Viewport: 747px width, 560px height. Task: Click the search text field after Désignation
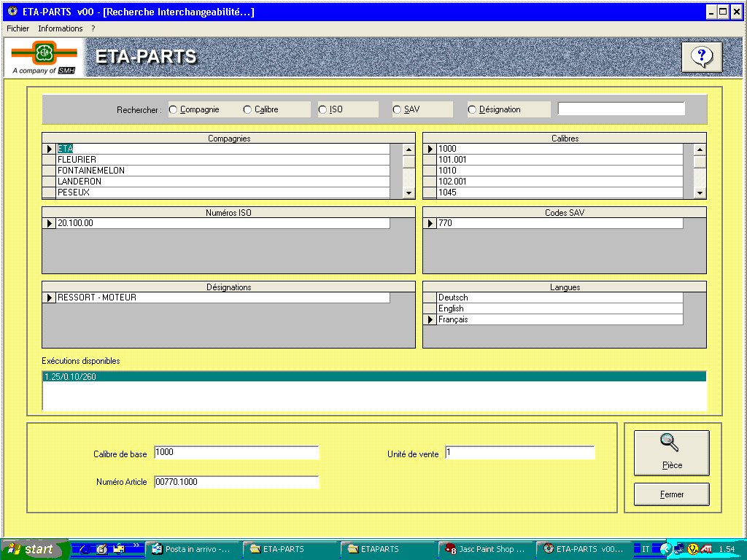point(621,109)
